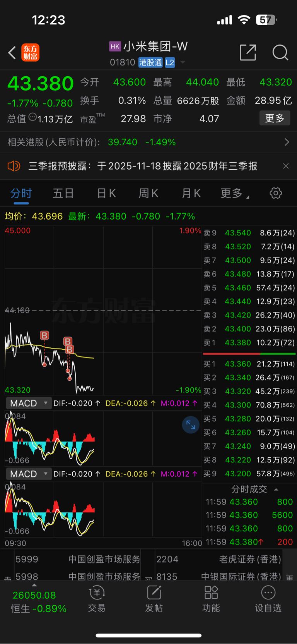Tap the back arrow icon

[12, 53]
